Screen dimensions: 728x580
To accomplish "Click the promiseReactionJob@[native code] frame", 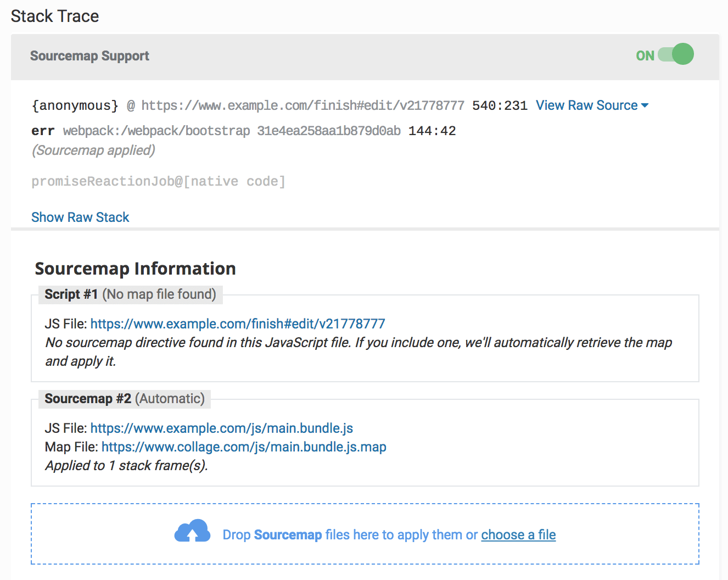I will click(x=158, y=181).
